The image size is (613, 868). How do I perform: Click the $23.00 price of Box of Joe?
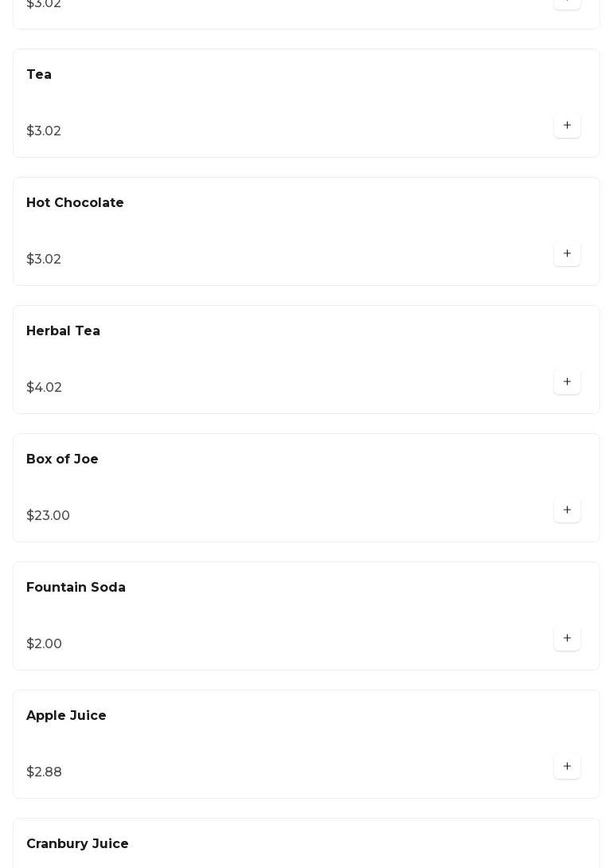48,515
